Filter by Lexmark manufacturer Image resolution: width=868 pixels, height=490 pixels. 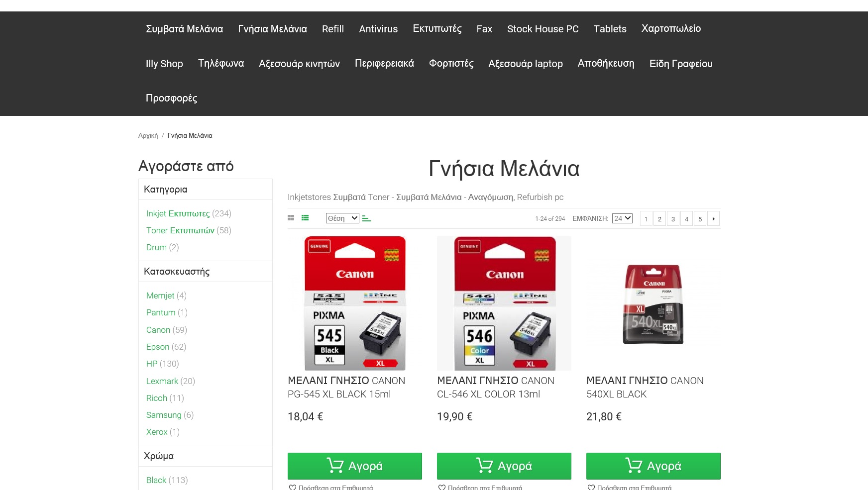coord(162,381)
